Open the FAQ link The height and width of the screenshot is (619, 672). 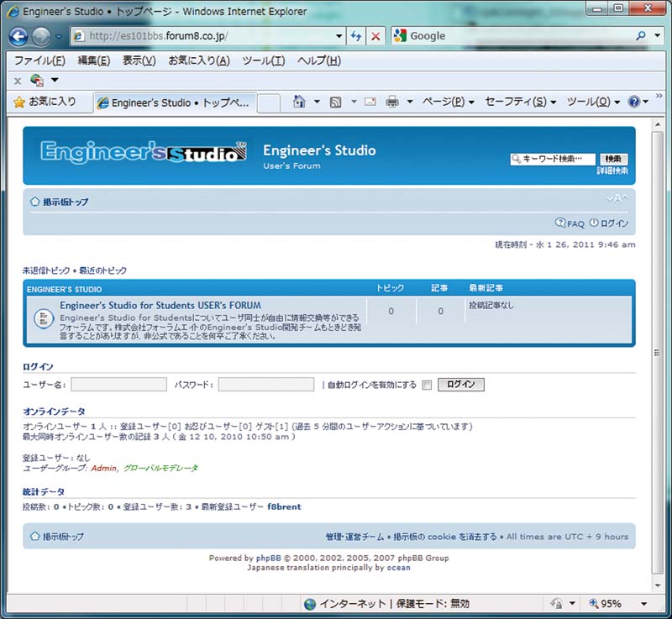pos(570,223)
